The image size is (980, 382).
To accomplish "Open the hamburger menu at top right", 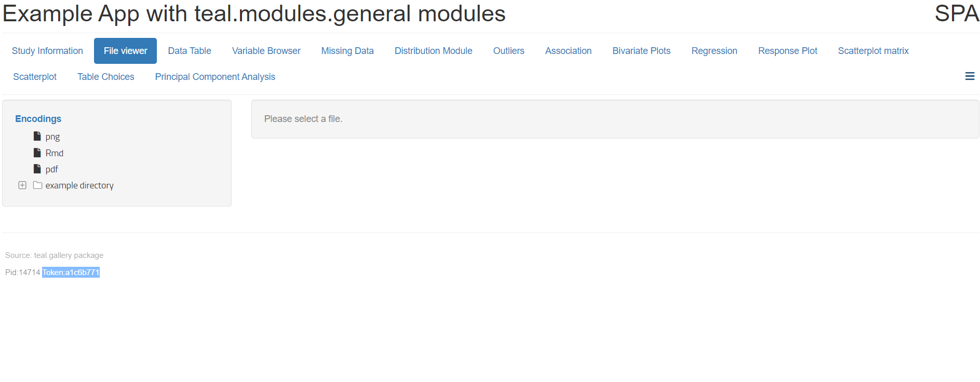I will pyautogui.click(x=970, y=76).
